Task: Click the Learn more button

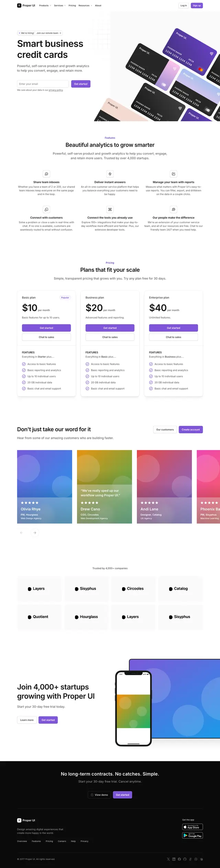Action: (x=27, y=720)
